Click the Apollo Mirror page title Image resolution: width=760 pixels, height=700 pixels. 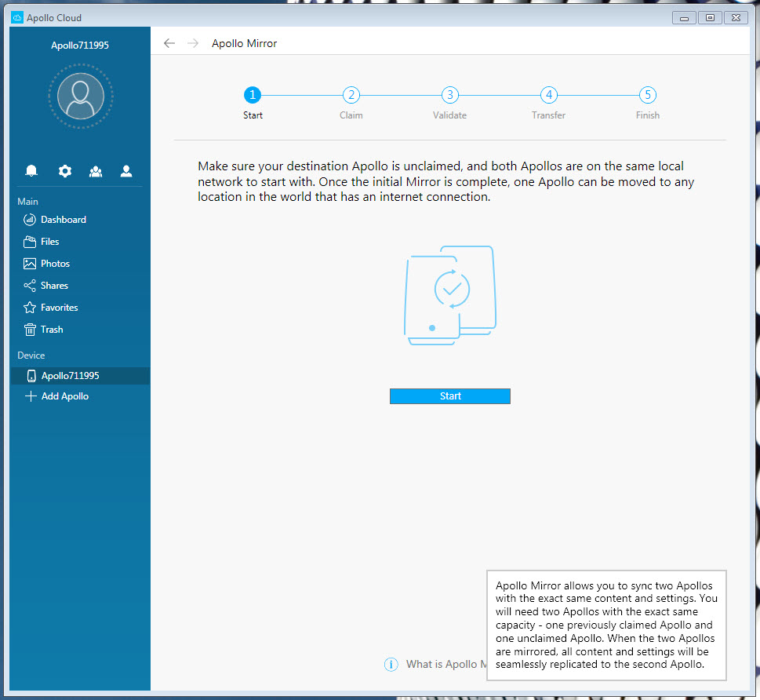[x=244, y=43]
